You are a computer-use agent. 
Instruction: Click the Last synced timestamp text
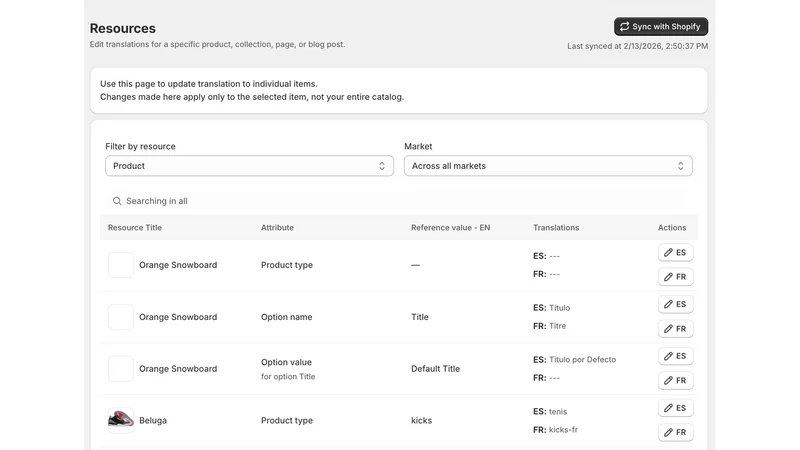click(x=637, y=46)
